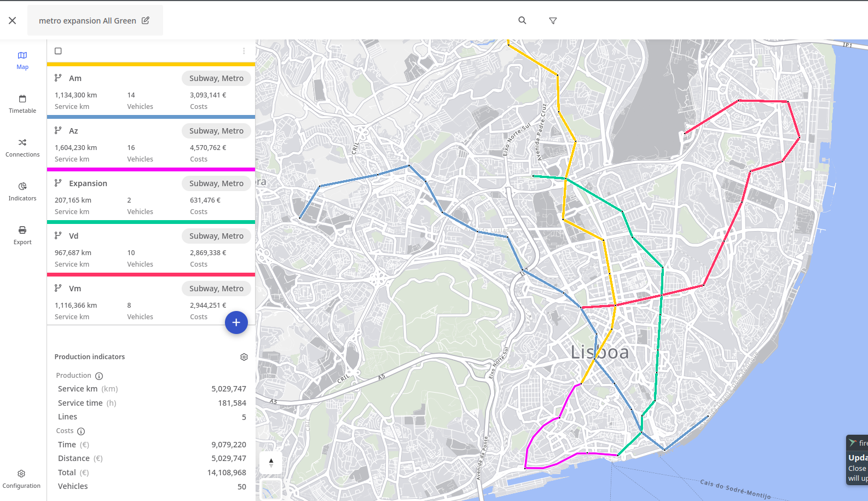This screenshot has height=501, width=868.
Task: Edit the scenario name pencil icon
Action: [146, 21]
